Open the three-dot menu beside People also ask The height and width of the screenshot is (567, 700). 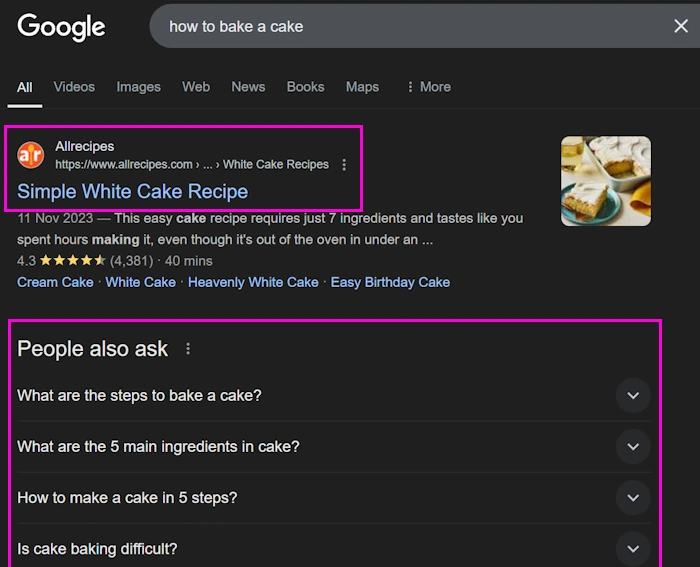point(188,349)
